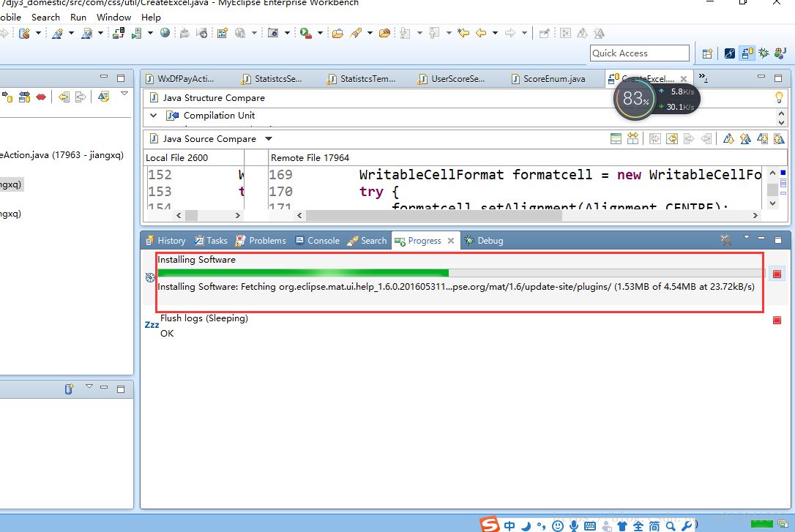Image resolution: width=795 pixels, height=532 pixels.
Task: Open the Run toolbar dropdown arrow
Action: (x=320, y=34)
